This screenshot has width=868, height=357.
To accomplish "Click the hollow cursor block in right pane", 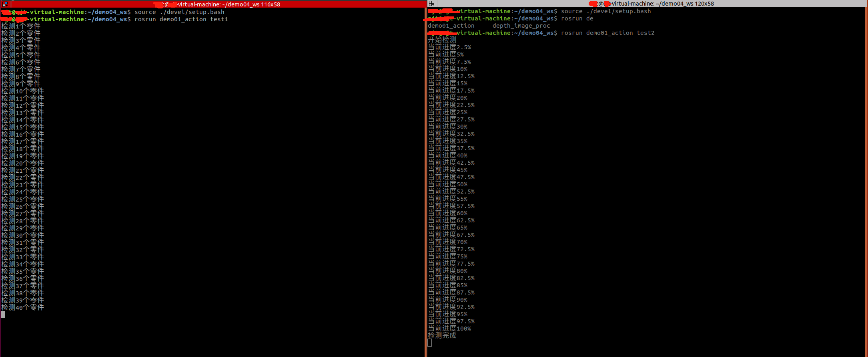I will [x=430, y=343].
